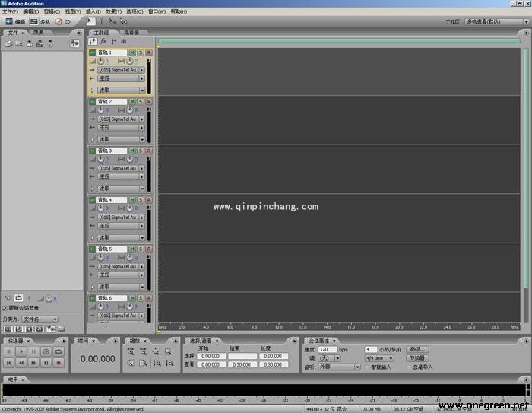Screen dimensions: 532x413
Task: Adjust 音轨 1 pan knob
Action: (130, 61)
